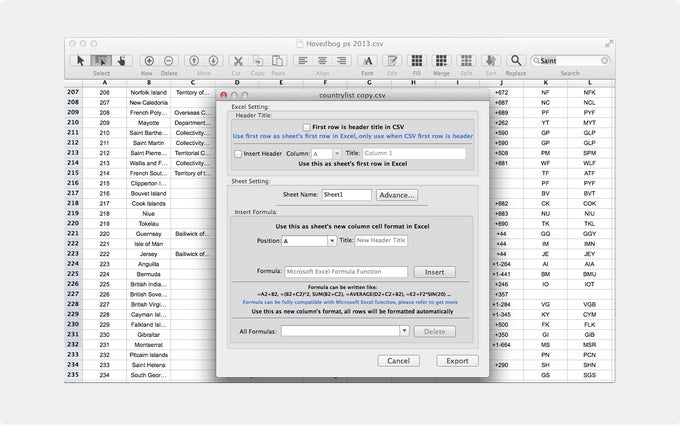Click the Hovedbog ps 2013.csv document icon
Viewport: 680px width, 425px height.
300,43
